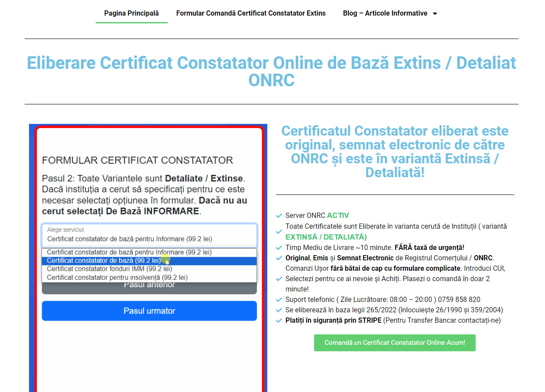Click the chevron arrow beside Blog menu
The height and width of the screenshot is (392, 545).
tap(435, 13)
